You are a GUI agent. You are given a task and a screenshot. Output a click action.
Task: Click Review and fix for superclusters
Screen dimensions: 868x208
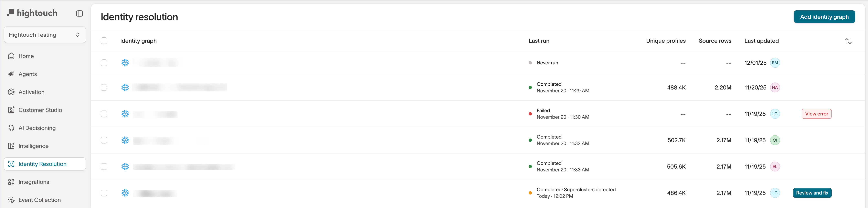pyautogui.click(x=812, y=193)
